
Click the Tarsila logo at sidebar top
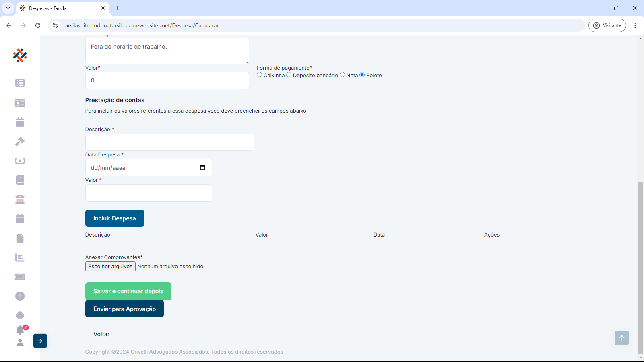[20, 55]
